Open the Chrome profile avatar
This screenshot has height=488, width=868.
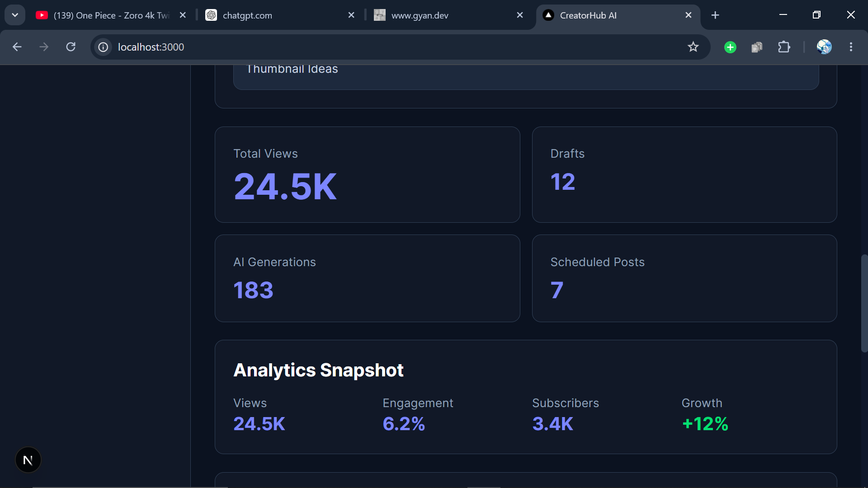tap(824, 47)
